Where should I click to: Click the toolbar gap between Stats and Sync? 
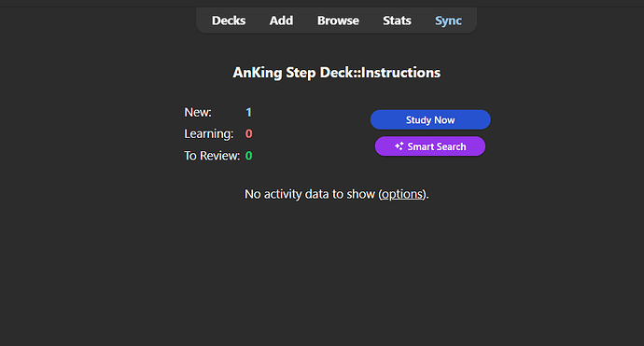click(x=423, y=21)
